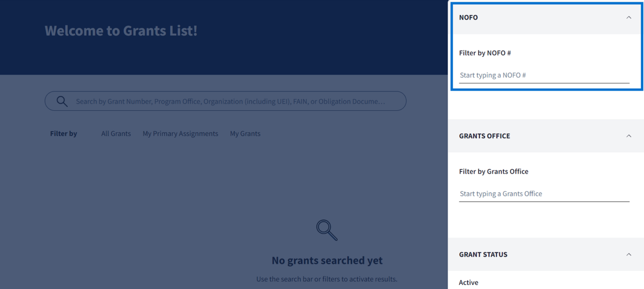Click the large magnifying glass above 'No grants searched yet'

pyautogui.click(x=327, y=230)
